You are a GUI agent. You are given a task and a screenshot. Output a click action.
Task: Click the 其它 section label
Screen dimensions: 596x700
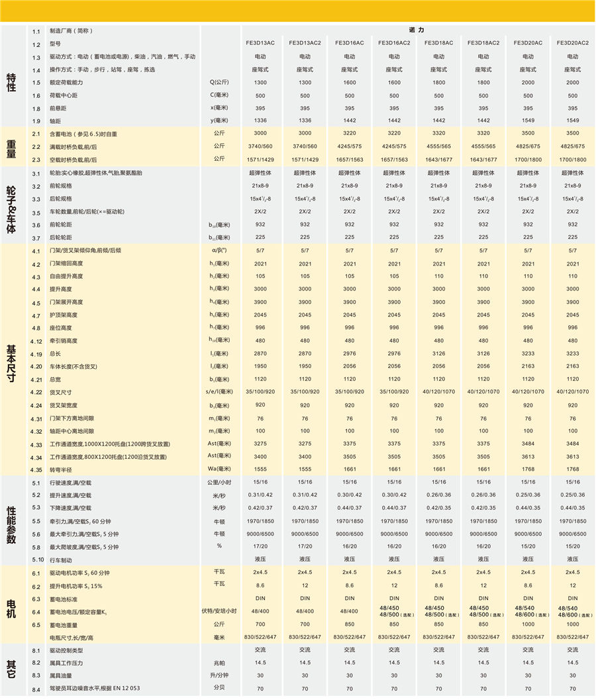[11, 669]
